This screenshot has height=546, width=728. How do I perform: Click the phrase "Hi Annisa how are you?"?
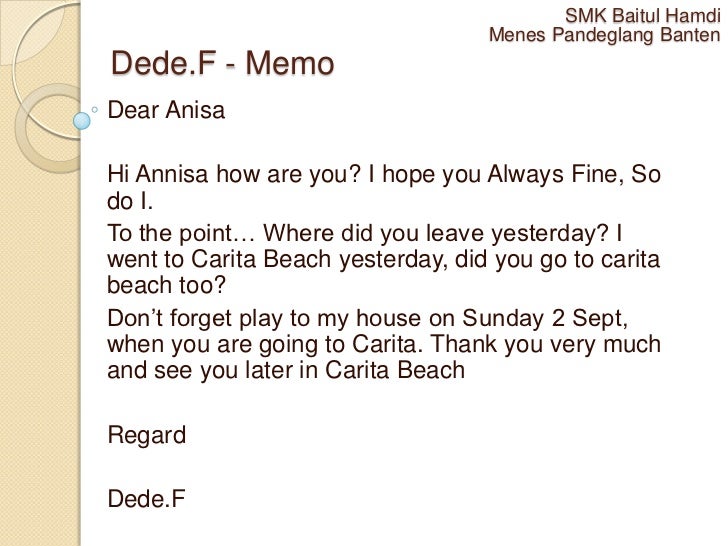234,175
